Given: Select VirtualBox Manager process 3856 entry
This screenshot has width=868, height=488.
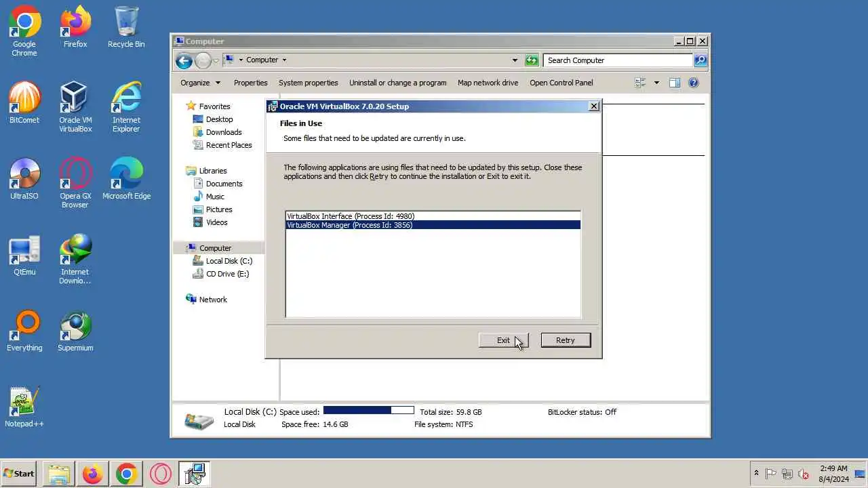Looking at the screenshot, I should 433,225.
